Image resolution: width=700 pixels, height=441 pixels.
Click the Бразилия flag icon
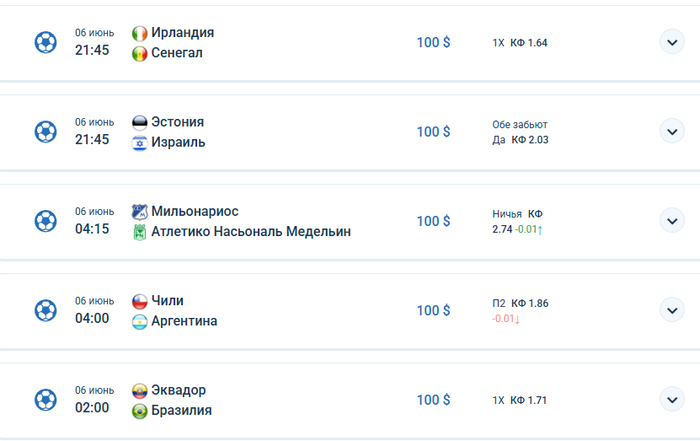pyautogui.click(x=140, y=410)
